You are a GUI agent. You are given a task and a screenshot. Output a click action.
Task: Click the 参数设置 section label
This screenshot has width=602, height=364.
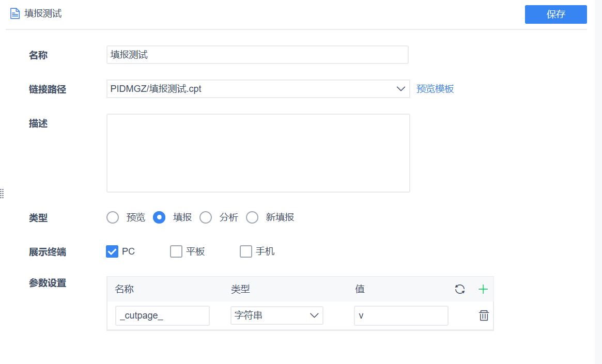point(48,283)
